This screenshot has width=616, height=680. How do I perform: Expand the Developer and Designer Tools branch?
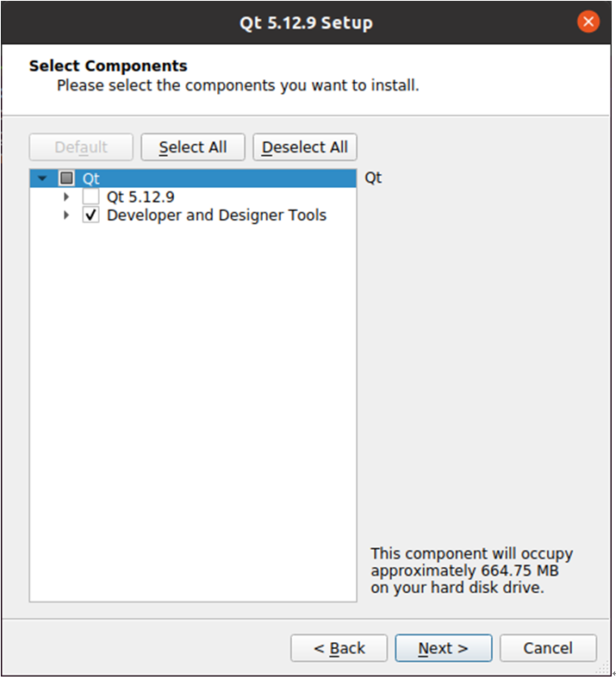coord(65,215)
